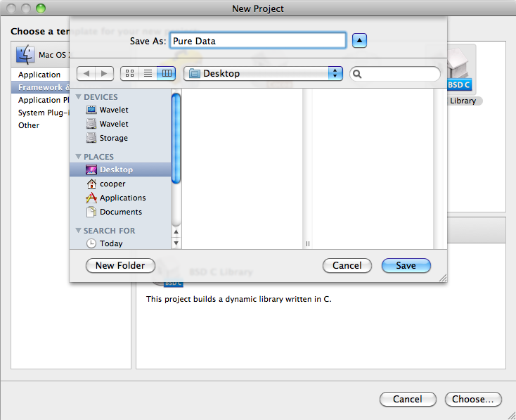
Task: Switch to column view mode
Action: (167, 73)
